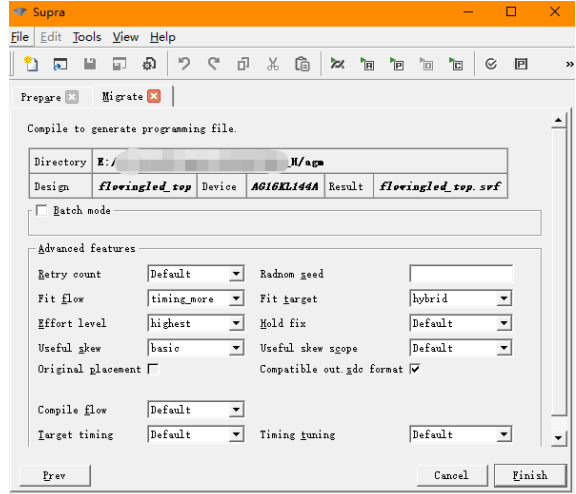The image size is (576, 494).
Task: Click the AG16KL144A device cell
Action: point(285,186)
